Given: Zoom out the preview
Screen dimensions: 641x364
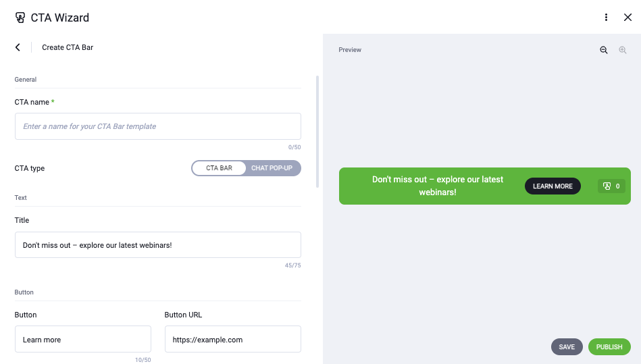Looking at the screenshot, I should point(603,50).
